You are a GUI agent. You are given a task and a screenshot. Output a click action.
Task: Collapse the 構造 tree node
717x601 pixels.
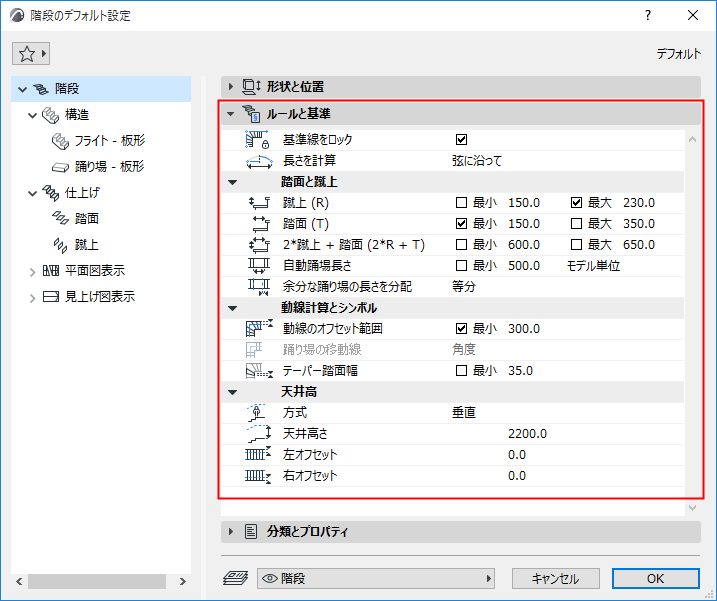pyautogui.click(x=32, y=115)
